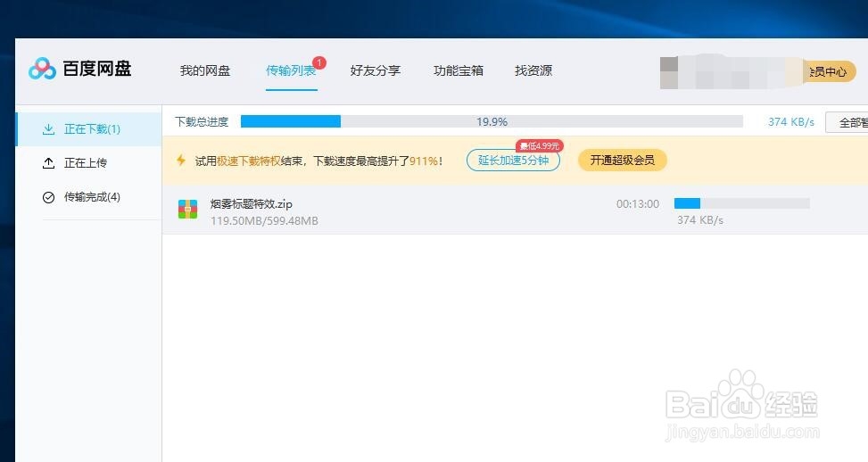Click the 374 KB/s speed under file progress
This screenshot has height=462, width=868.
point(699,220)
